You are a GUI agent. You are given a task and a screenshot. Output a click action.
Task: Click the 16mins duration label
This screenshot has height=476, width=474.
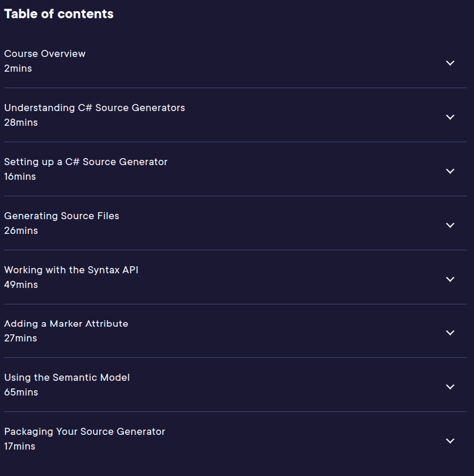click(x=20, y=177)
